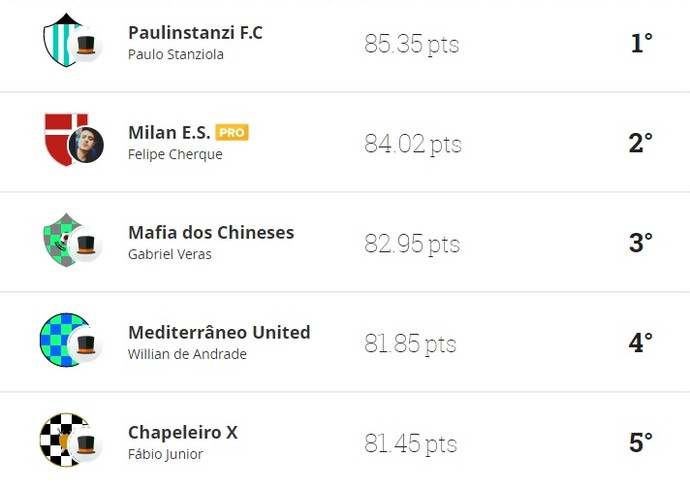View Felipe Cherque profile photo avatar
The height and width of the screenshot is (490, 690).
click(86, 145)
